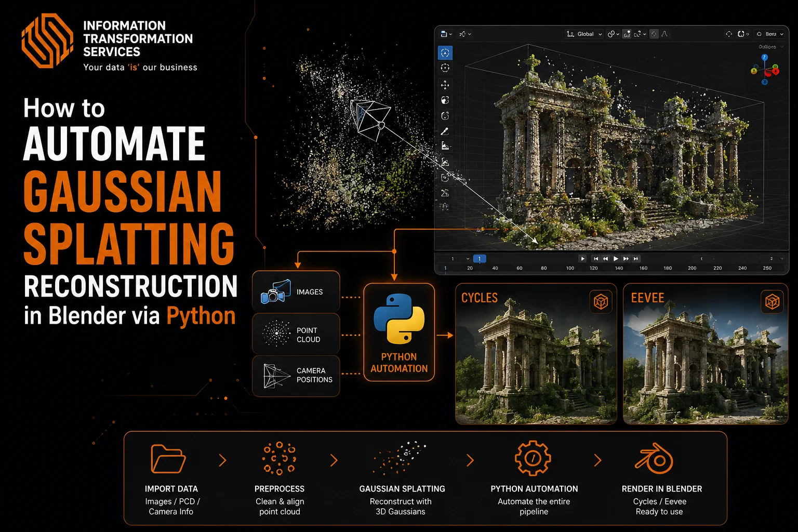Pick the Move tool with four-way arrows
Screen dimensions: 798x532
pyautogui.click(x=445, y=85)
